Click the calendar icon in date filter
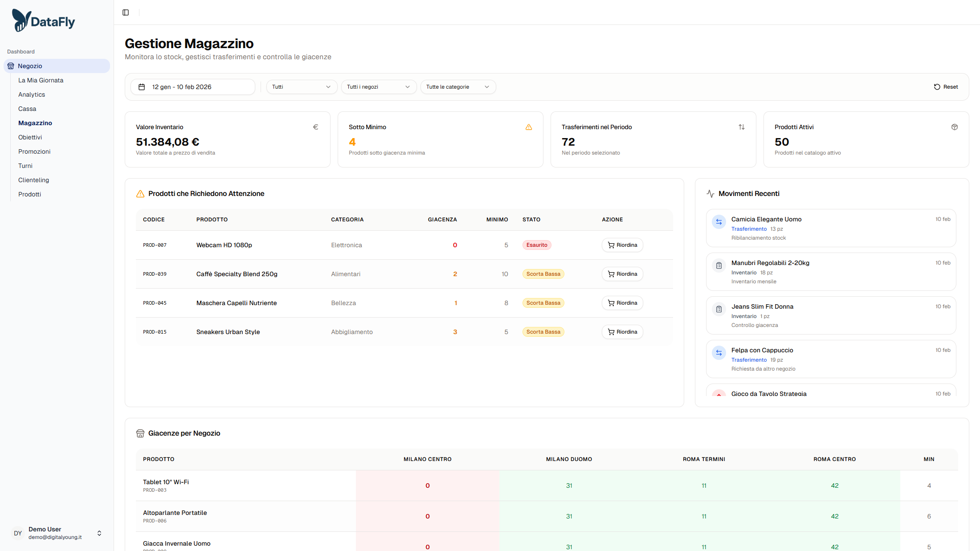The image size is (980, 551). [142, 87]
